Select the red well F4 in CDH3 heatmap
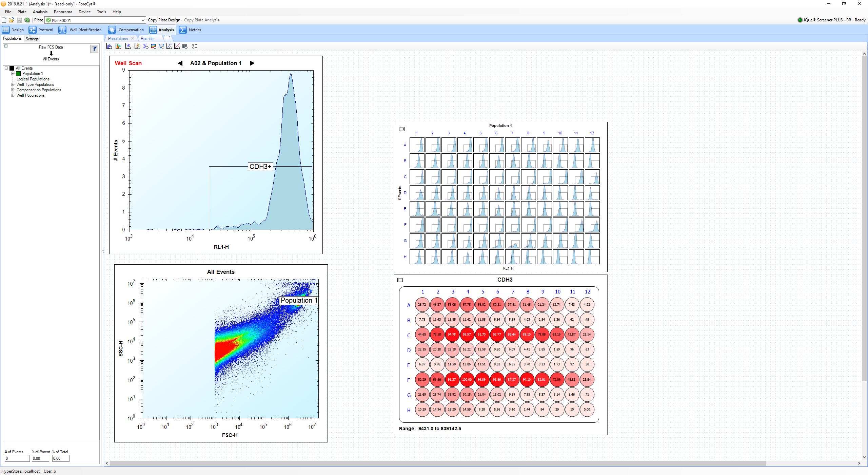The height and width of the screenshot is (475, 868). tap(467, 379)
